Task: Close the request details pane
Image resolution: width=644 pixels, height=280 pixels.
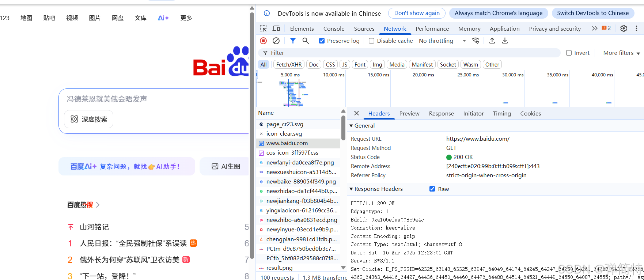Action: point(356,113)
